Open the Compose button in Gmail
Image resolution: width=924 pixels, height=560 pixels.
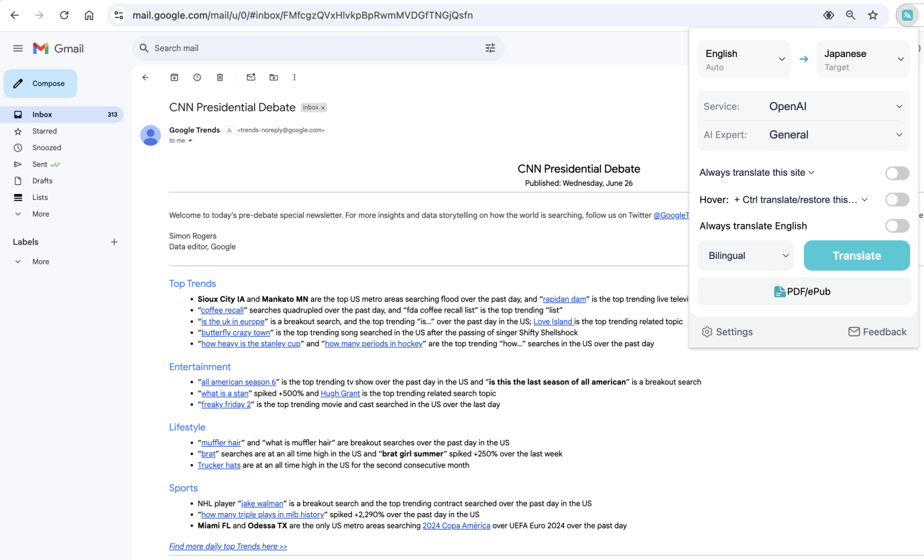coord(40,83)
